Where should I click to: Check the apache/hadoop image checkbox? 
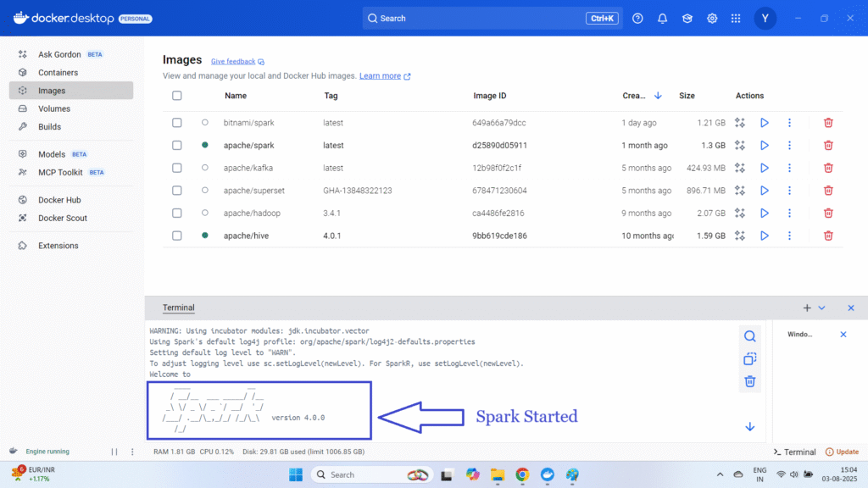(x=176, y=213)
